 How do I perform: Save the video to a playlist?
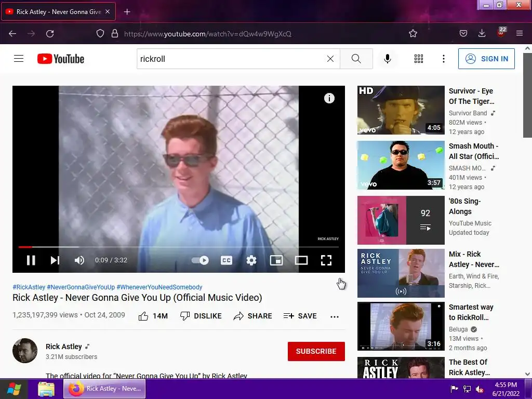(x=300, y=316)
